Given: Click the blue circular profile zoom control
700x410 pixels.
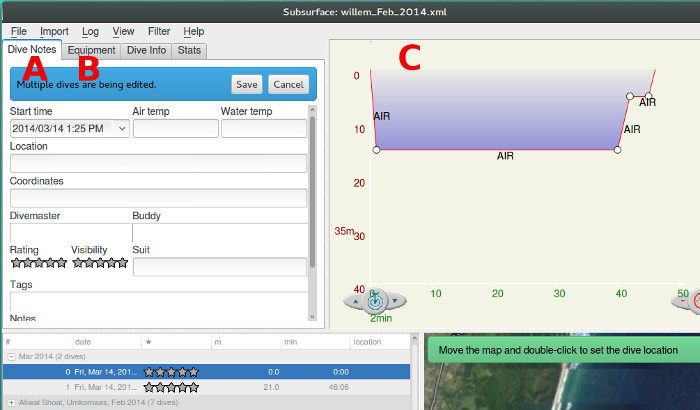Looking at the screenshot, I should 376,299.
